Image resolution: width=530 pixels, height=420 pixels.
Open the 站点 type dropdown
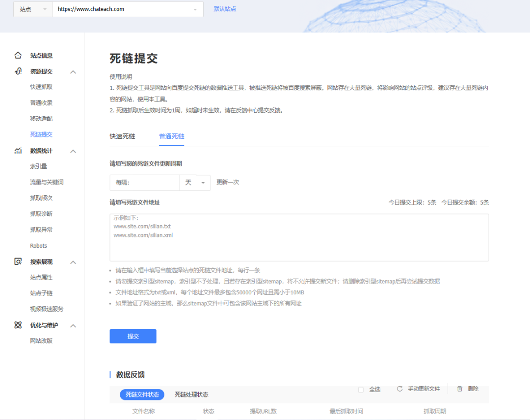pos(33,9)
